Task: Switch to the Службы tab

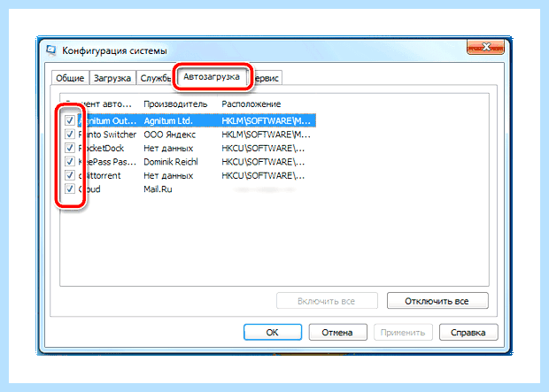Action: pyautogui.click(x=156, y=78)
